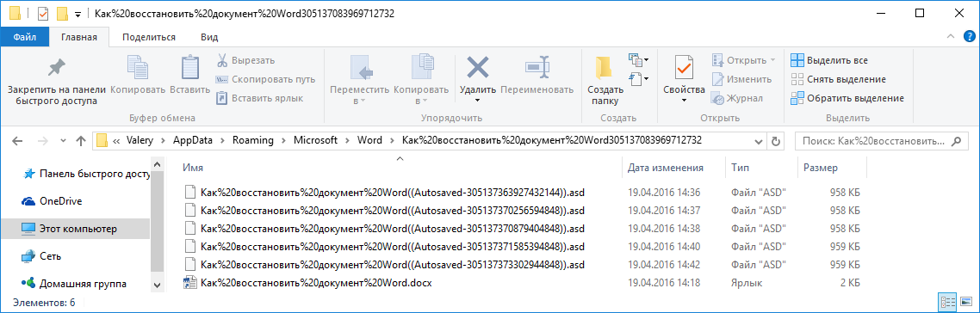The height and width of the screenshot is (313, 980).
Task: Click Microsoft in the address path
Action: pos(316,140)
